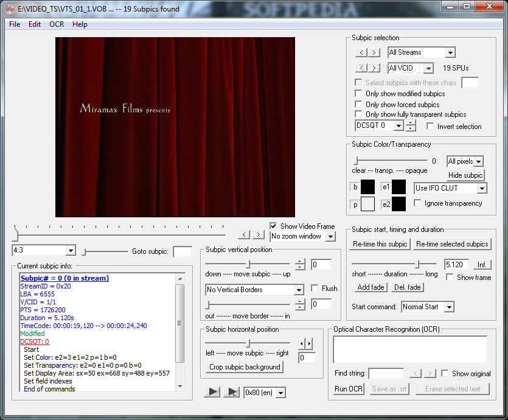Find next string arrow in OCR panel
This screenshot has height=420, width=508.
click(430, 373)
